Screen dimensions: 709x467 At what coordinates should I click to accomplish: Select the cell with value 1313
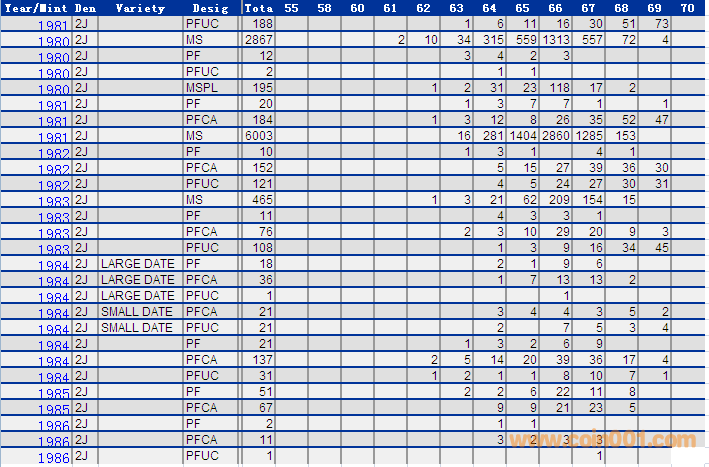click(555, 39)
